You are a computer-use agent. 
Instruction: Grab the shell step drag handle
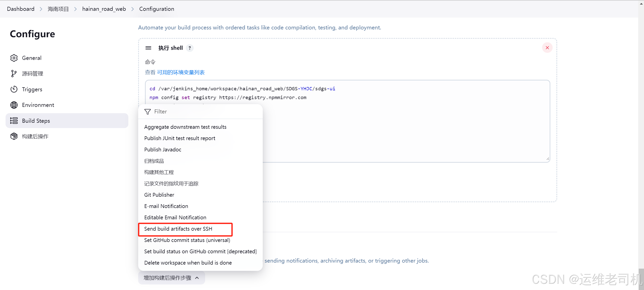(x=148, y=48)
